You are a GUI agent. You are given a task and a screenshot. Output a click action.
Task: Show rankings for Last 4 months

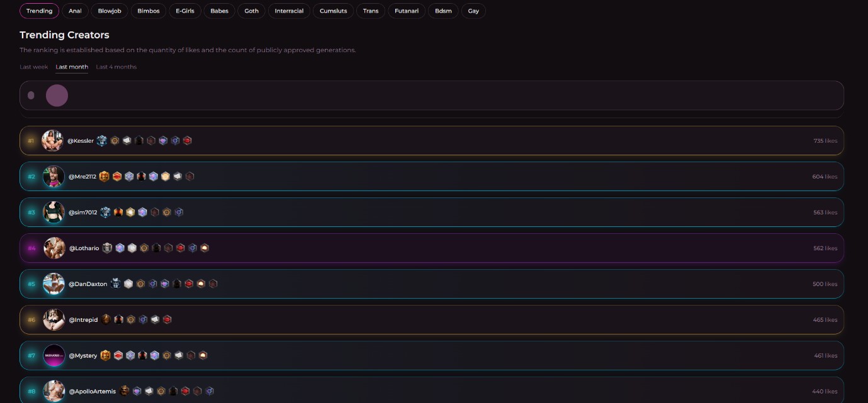coord(116,67)
